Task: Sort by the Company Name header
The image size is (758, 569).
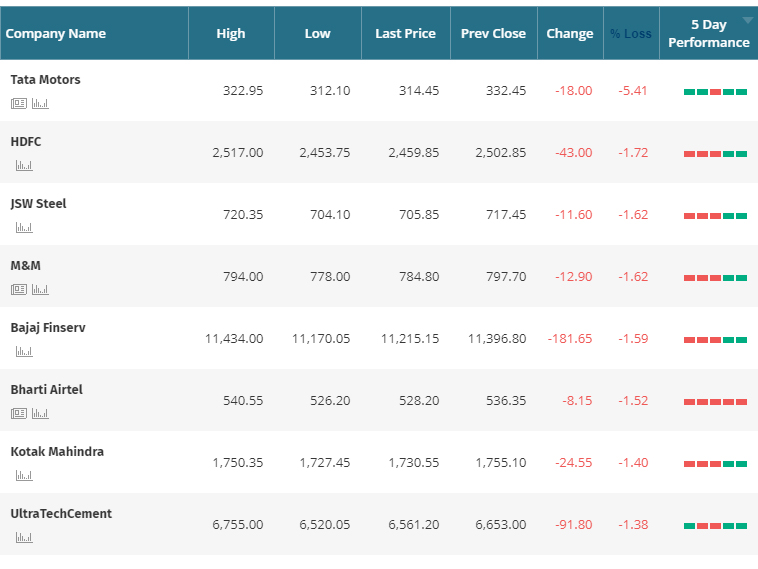Action: point(56,34)
